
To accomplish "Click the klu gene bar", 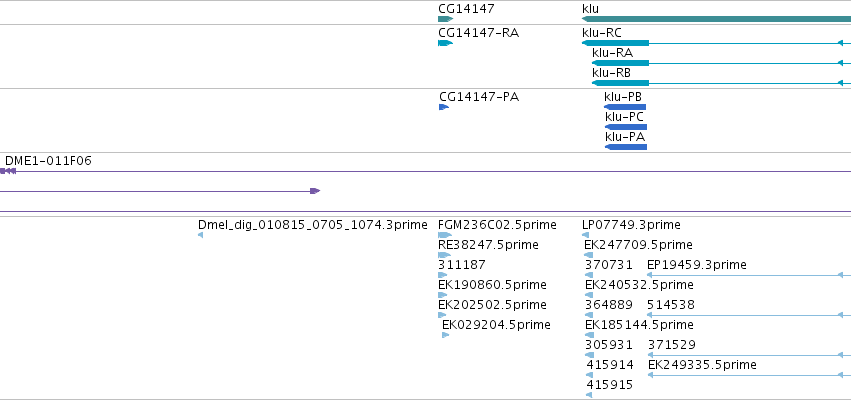I will (716, 19).
